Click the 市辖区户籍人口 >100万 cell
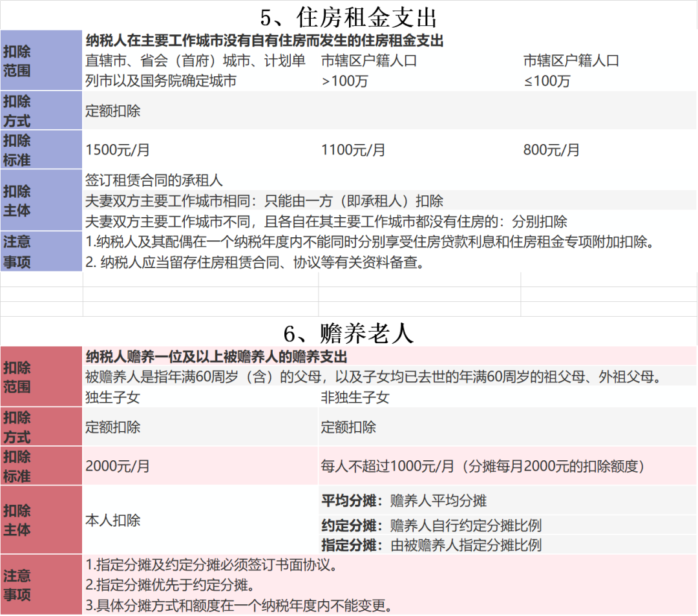Image resolution: width=698 pixels, height=616 pixels. [x=369, y=70]
